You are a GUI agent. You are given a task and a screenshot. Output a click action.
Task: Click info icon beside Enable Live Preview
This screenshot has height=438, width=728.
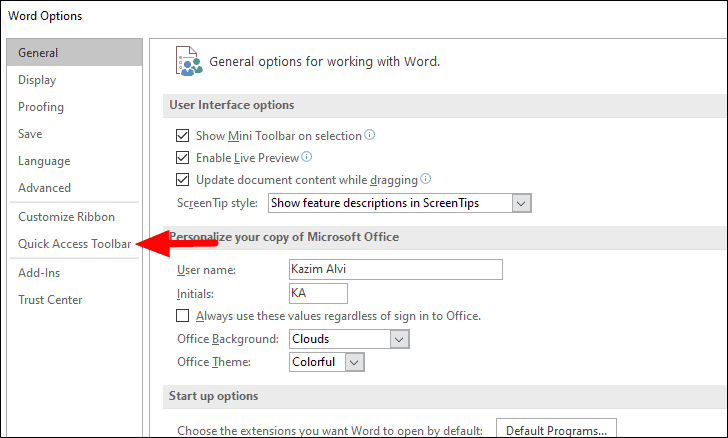pos(306,157)
